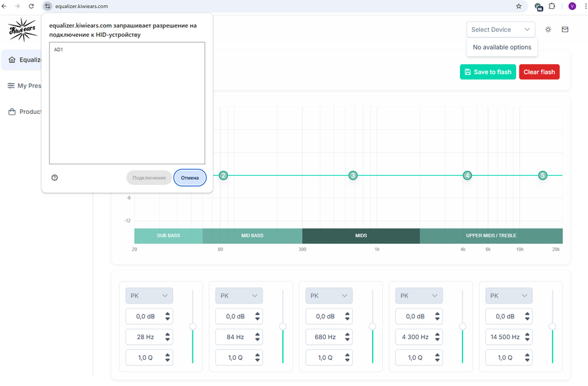
Task: Click the 4 300 Hz frequency field
Action: (x=419, y=337)
